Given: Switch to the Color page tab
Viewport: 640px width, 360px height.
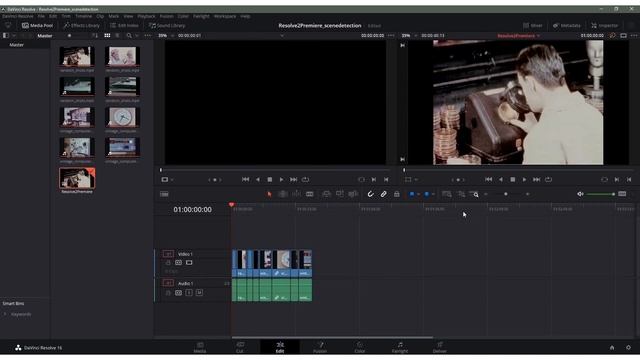Looking at the screenshot, I should click(x=360, y=347).
